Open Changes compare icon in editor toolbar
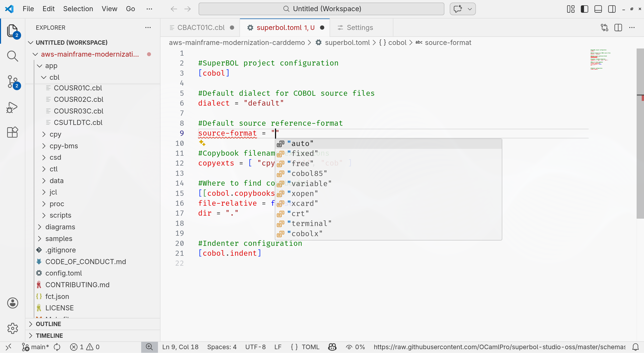Screen dimensions: 644x353 point(604,27)
